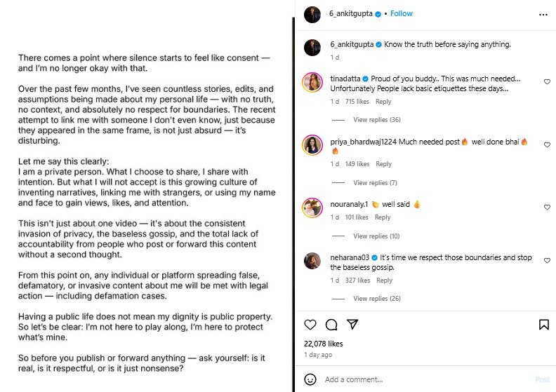Like priya_bhardwaj1224's comment heart
Viewport: 556px width, 392px height.
point(547,145)
